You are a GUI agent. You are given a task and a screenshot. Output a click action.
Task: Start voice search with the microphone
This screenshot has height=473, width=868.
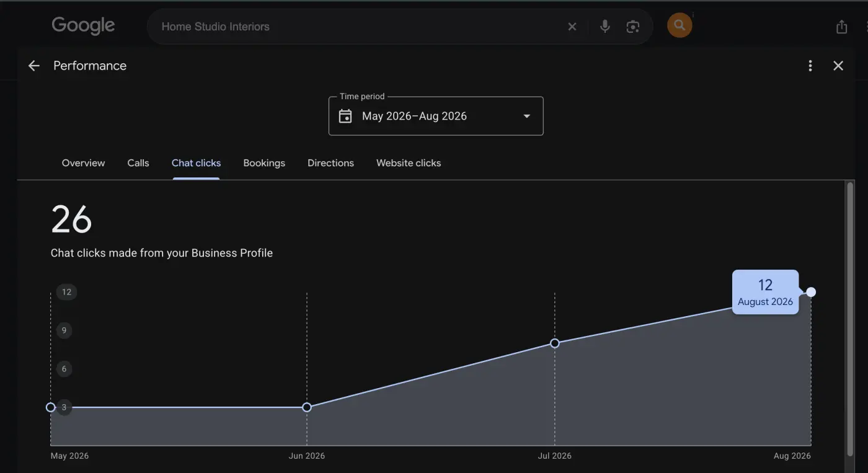[605, 26]
